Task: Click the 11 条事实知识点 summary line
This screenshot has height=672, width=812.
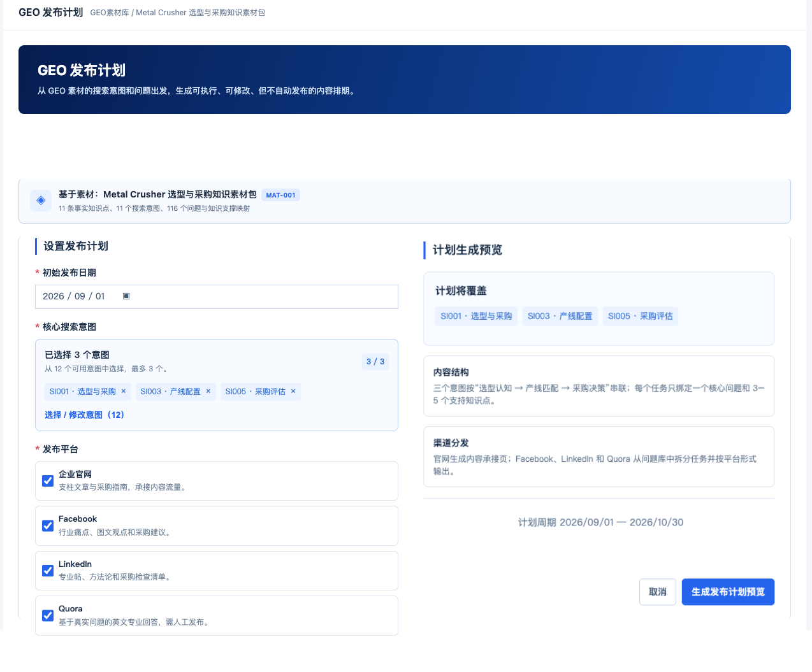Action: pos(154,208)
